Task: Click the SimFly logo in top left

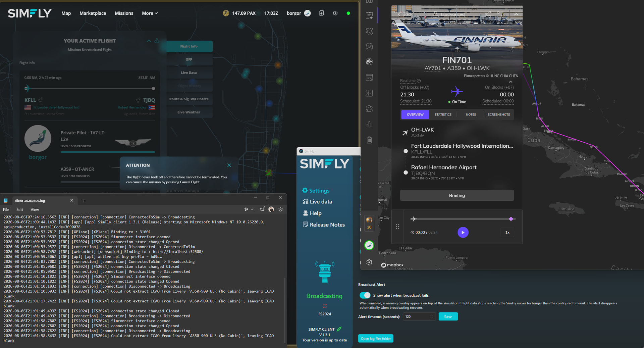Action: (30, 13)
